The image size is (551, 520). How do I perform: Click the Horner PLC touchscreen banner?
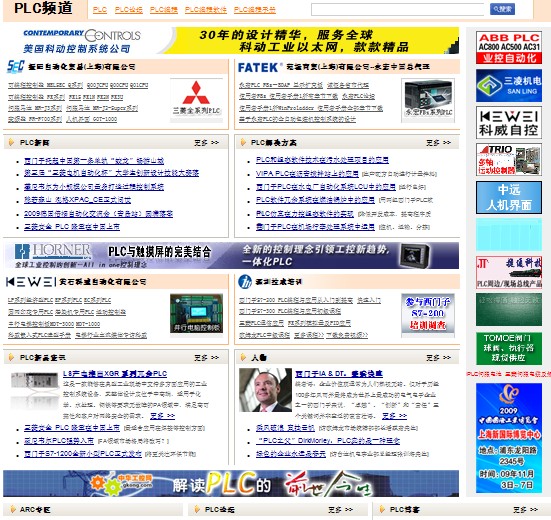[x=231, y=255]
